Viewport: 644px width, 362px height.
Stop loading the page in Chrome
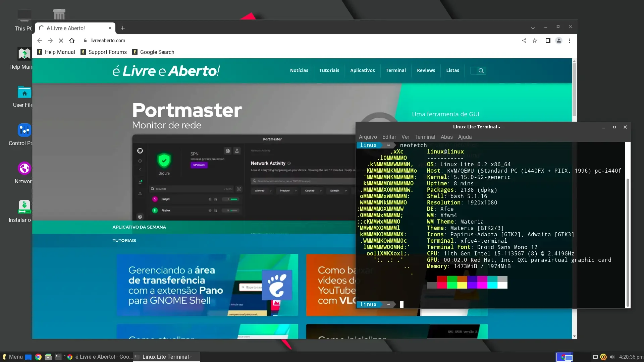tap(61, 41)
